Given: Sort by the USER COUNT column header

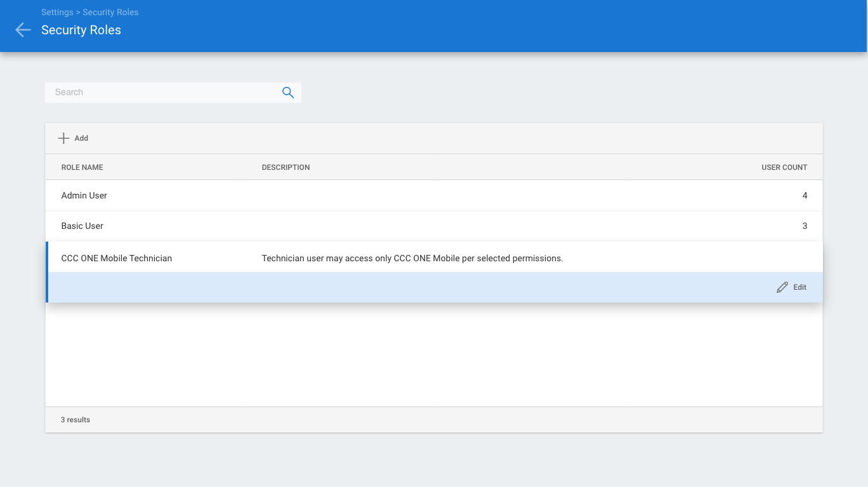Looking at the screenshot, I should (784, 167).
